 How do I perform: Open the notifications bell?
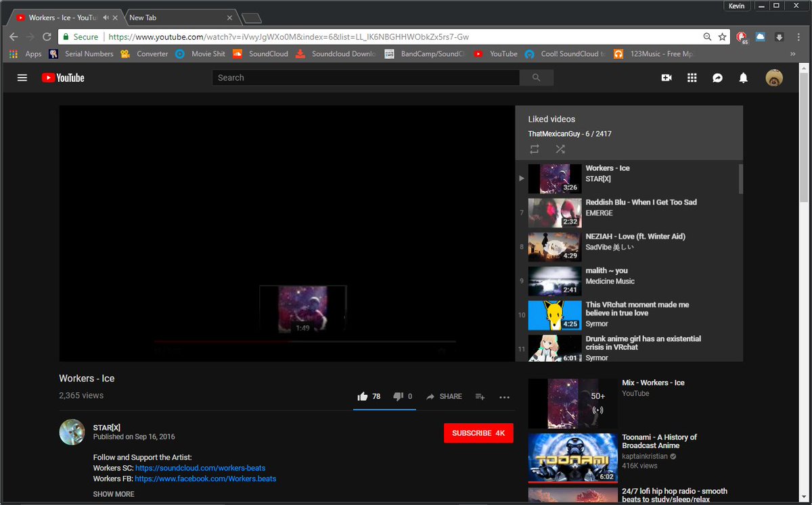[743, 78]
